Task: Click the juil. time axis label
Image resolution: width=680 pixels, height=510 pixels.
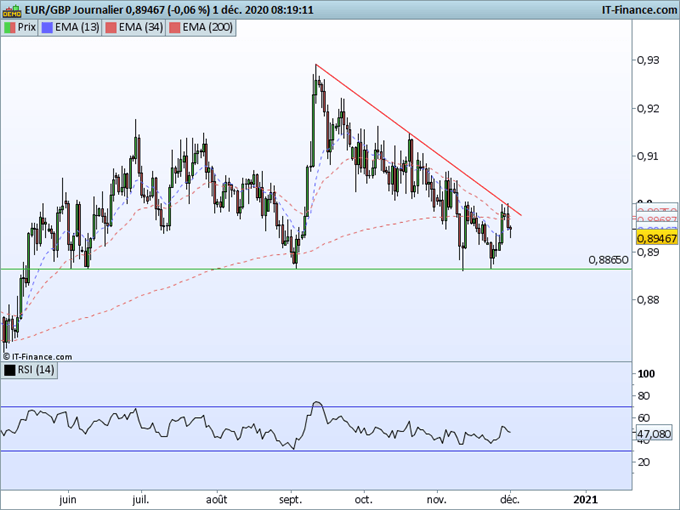Action: coord(141,500)
